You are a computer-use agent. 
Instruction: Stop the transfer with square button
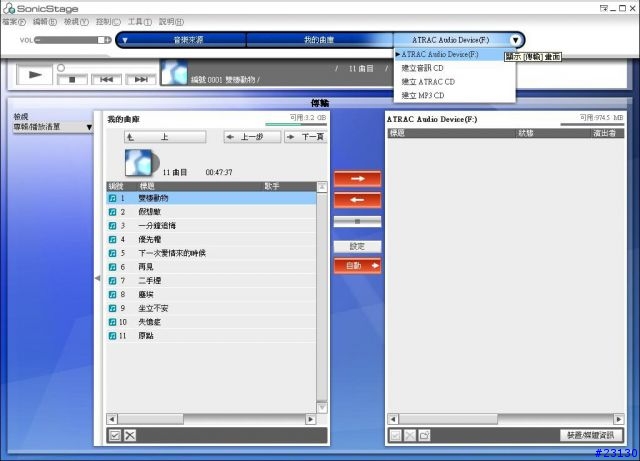coord(358,222)
